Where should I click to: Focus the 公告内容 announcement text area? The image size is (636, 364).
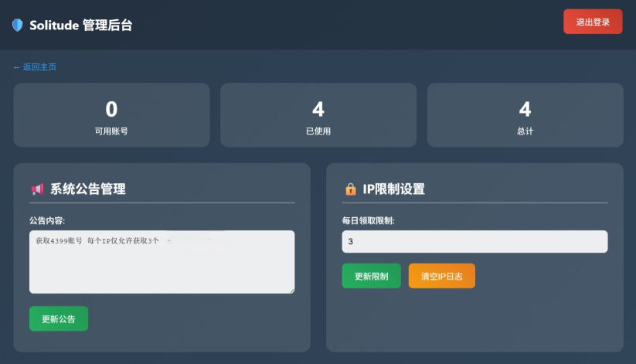point(162,262)
